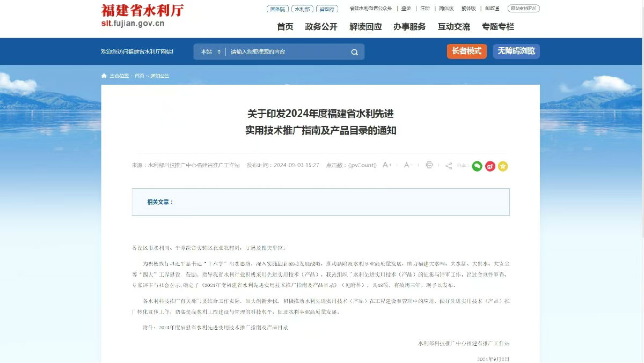
Task: Select 互动交流 in main navigation
Action: coord(453,27)
